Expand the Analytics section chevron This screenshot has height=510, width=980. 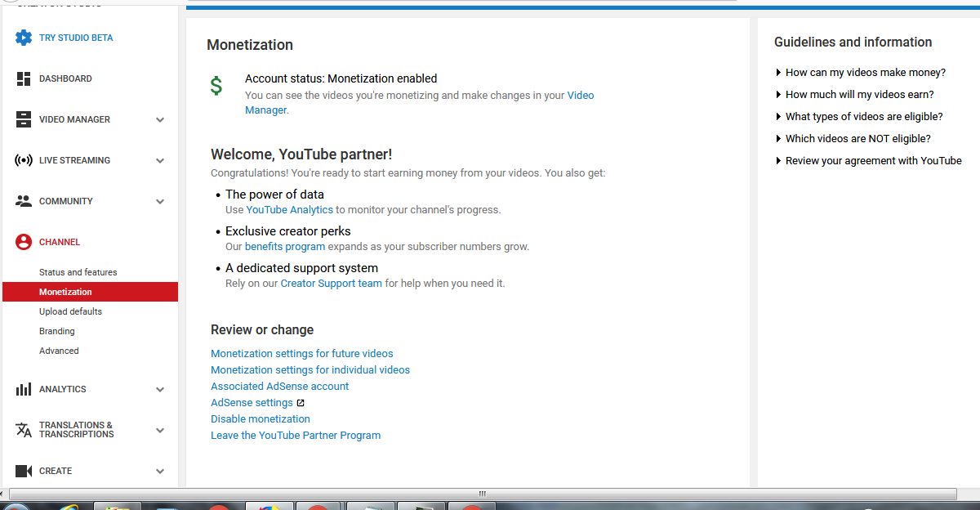160,390
